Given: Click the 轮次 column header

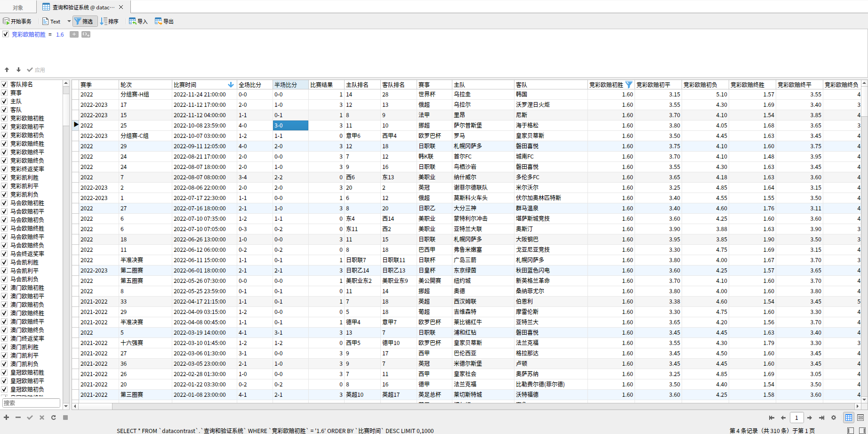Looking at the screenshot, I should tap(145, 85).
